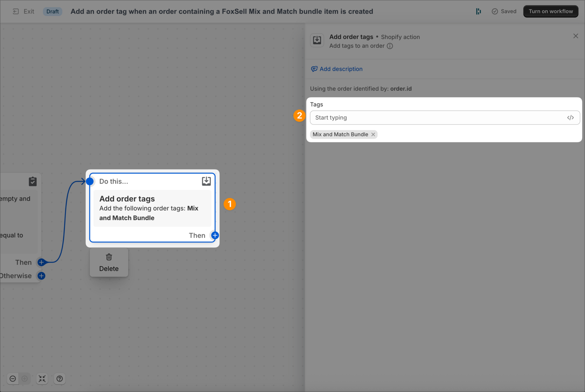Screen dimensions: 585x392
Task: Insert a variable using the </> icon
Action: (570, 117)
